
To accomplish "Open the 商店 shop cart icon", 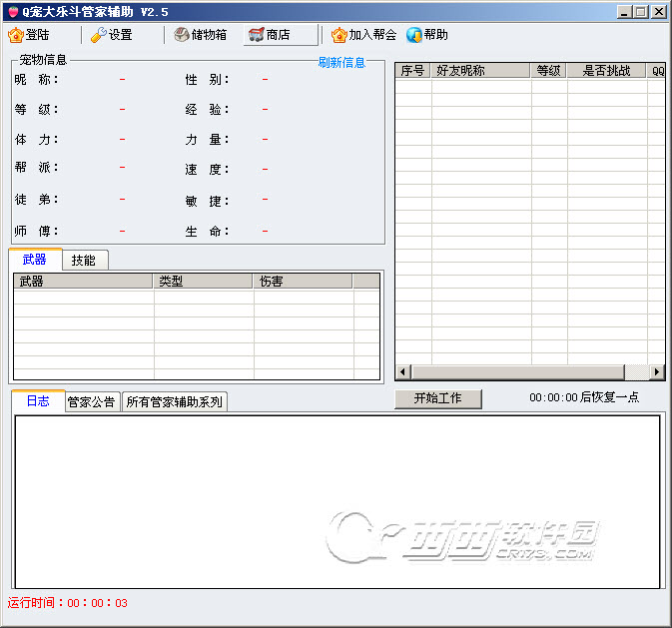I will (257, 35).
